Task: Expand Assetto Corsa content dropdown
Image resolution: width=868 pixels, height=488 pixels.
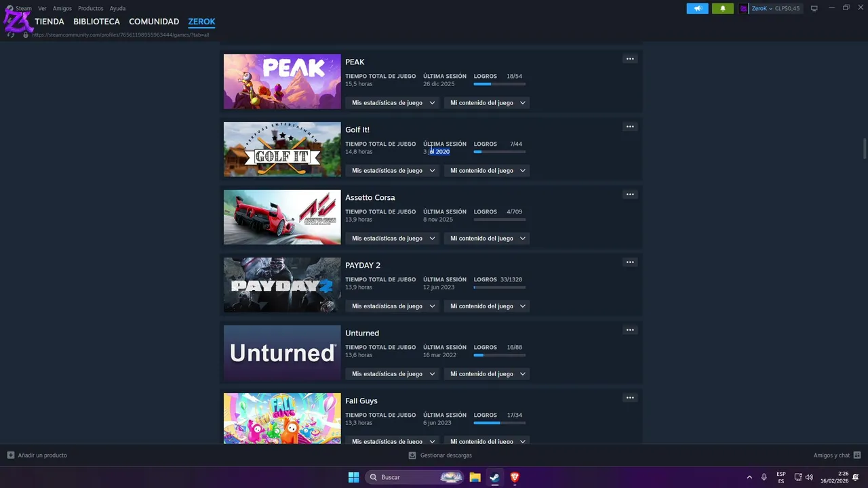Action: pos(487,239)
